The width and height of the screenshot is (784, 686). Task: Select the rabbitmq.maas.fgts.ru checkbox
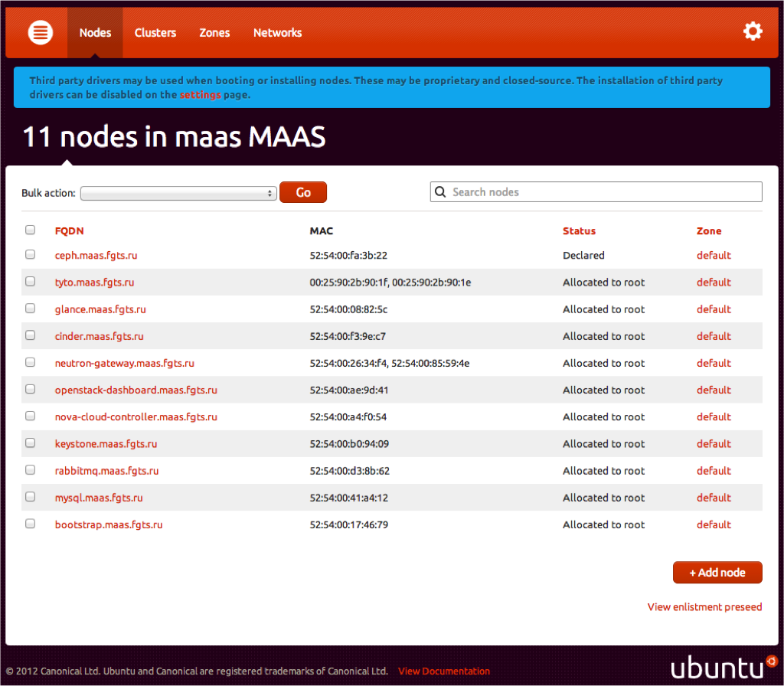click(31, 470)
